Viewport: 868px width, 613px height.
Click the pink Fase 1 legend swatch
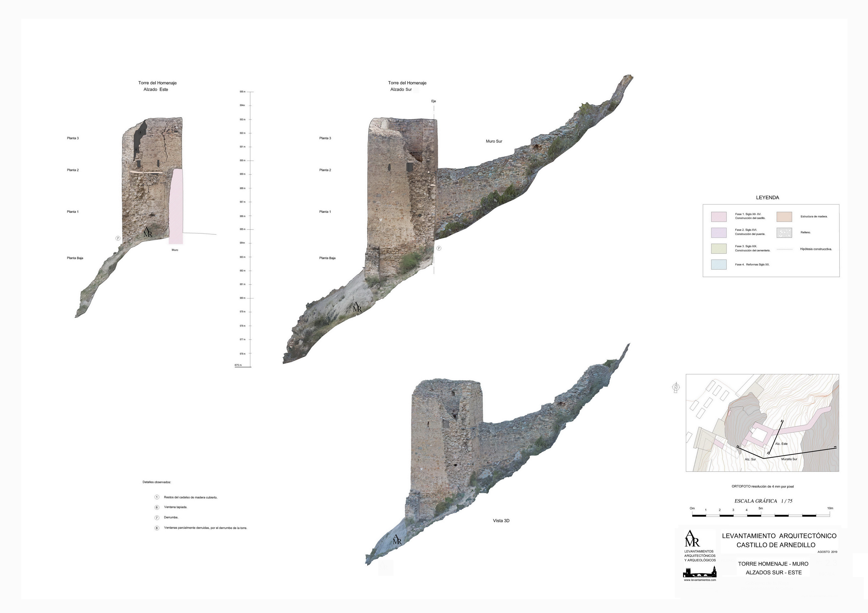719,216
